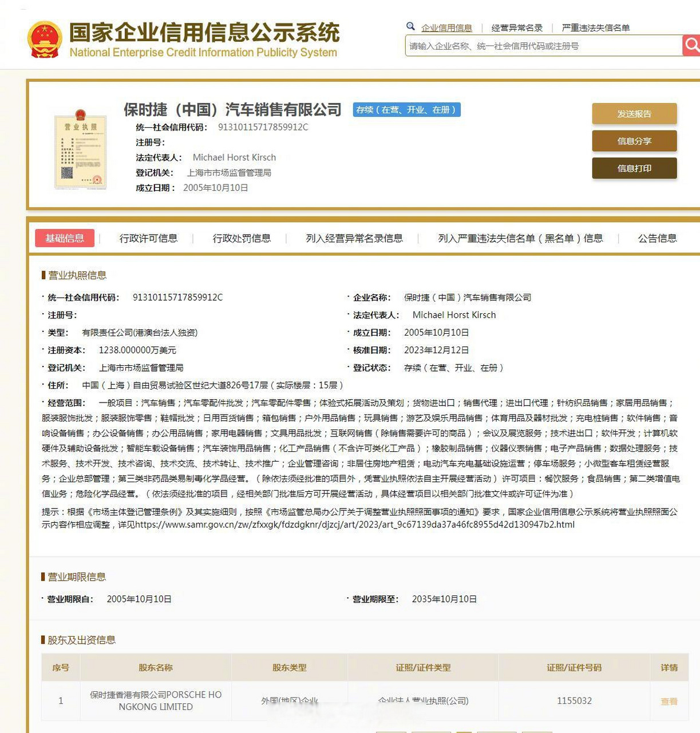Select the 企业信用信息 search tab
Image resolution: width=700 pixels, height=733 pixels.
(446, 27)
